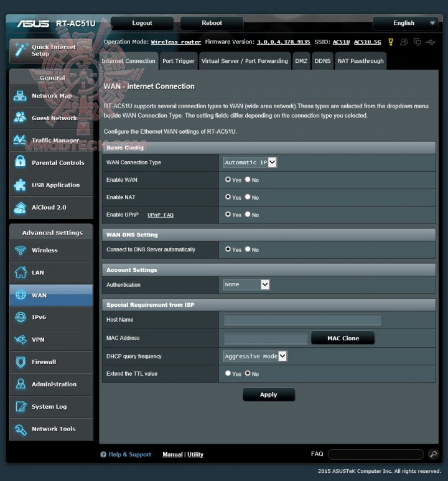Click the WAN globe icon
Viewport: 448px width, 481px height.
[x=21, y=295]
